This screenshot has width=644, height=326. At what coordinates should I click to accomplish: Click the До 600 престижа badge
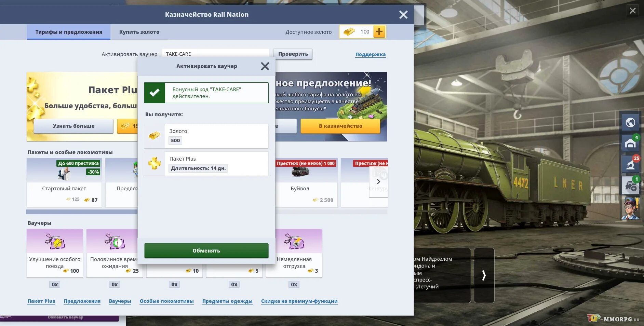click(78, 163)
